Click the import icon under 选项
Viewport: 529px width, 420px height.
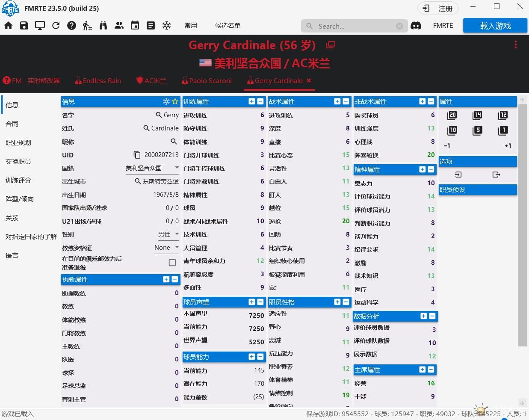[458, 175]
